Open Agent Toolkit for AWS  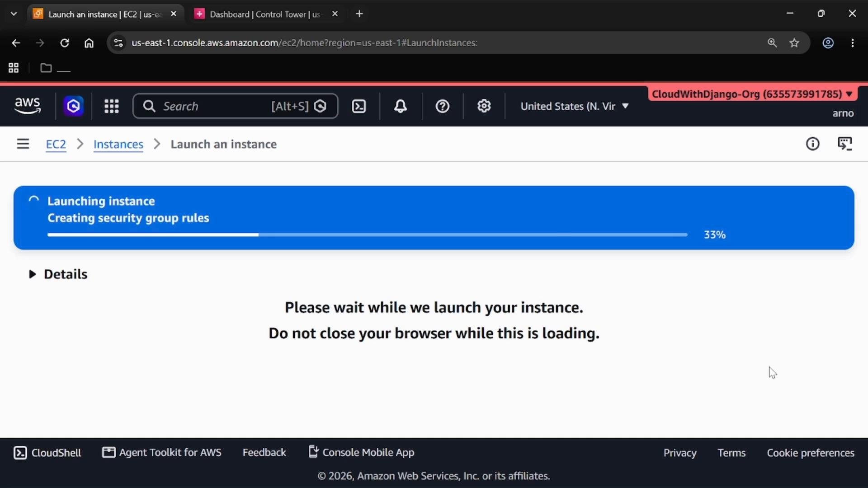[162, 453]
